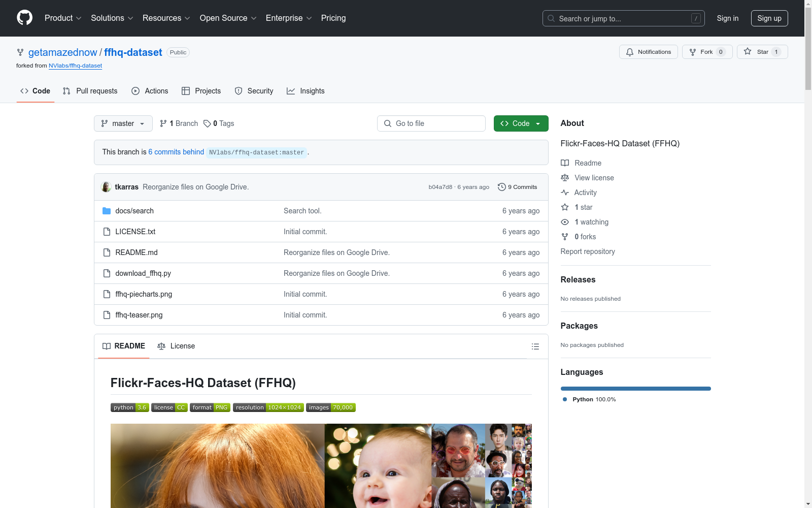This screenshot has width=812, height=508.
Task: Click the license CC badge
Action: point(170,407)
